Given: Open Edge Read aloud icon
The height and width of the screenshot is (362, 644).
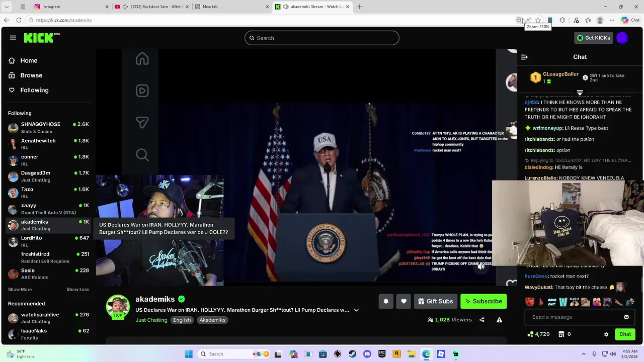Looking at the screenshot, I should (528, 20).
